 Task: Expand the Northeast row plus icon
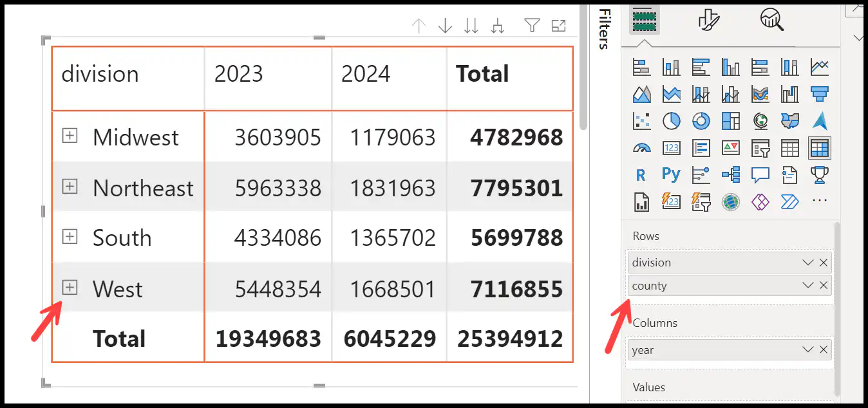point(70,187)
